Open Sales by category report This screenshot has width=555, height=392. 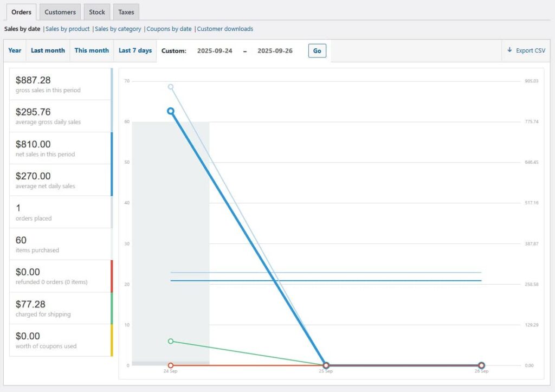tap(118, 29)
